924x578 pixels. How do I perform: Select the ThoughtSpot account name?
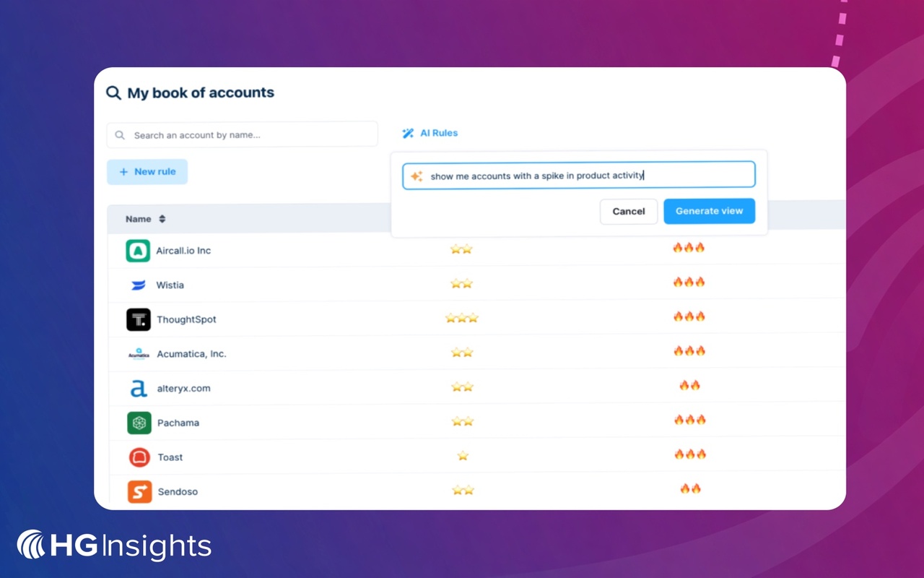coord(186,319)
